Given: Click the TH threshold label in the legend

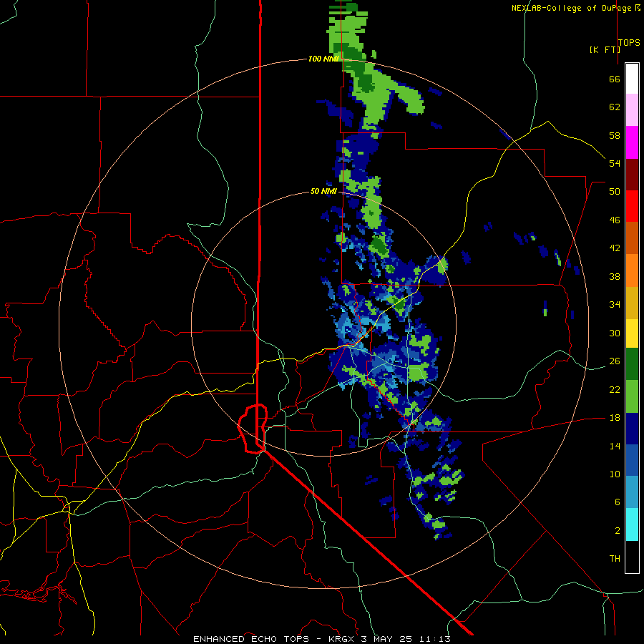Looking at the screenshot, I should [615, 559].
